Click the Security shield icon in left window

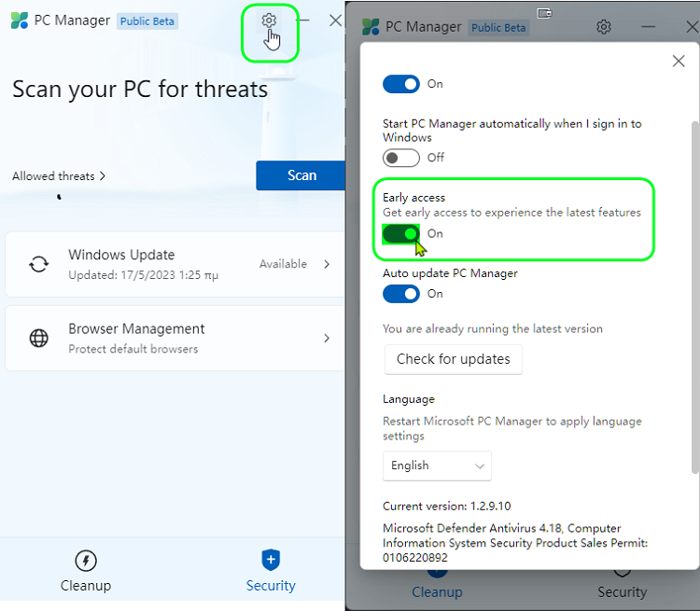tap(271, 560)
